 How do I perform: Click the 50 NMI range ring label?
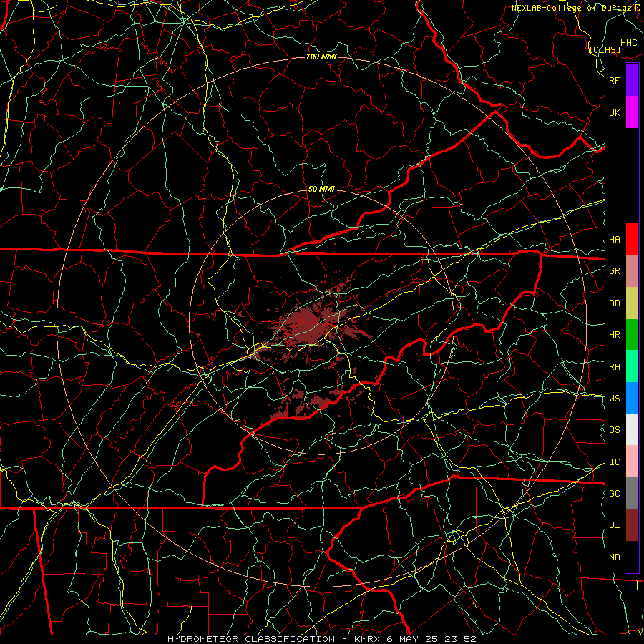click(x=321, y=189)
